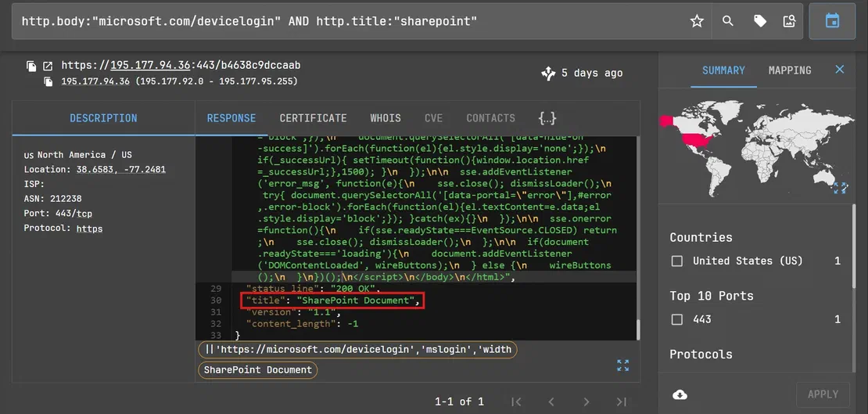Go to the next results page
The image size is (868, 414).
(x=586, y=401)
